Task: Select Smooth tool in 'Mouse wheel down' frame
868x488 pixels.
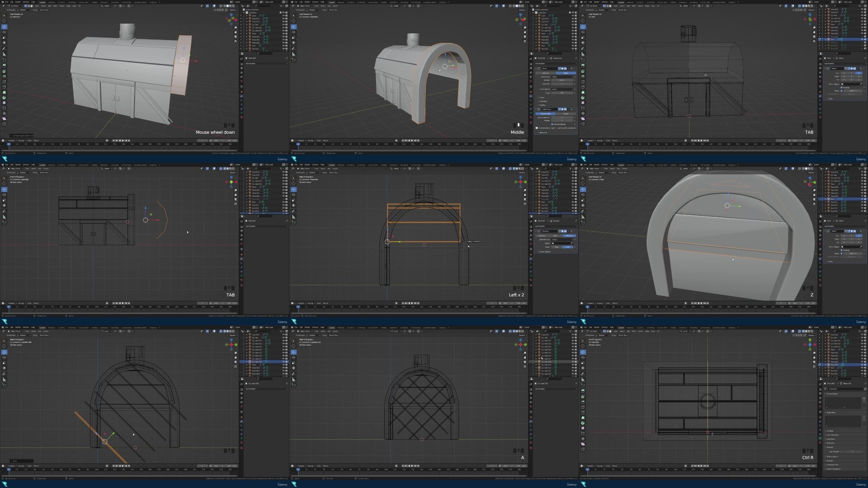Action: 4,103
